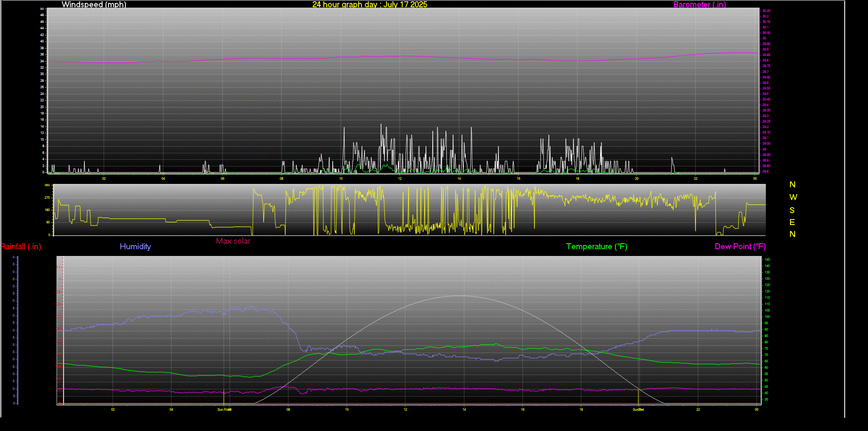
Task: Click the 'S' compass direction letter
Action: point(792,211)
